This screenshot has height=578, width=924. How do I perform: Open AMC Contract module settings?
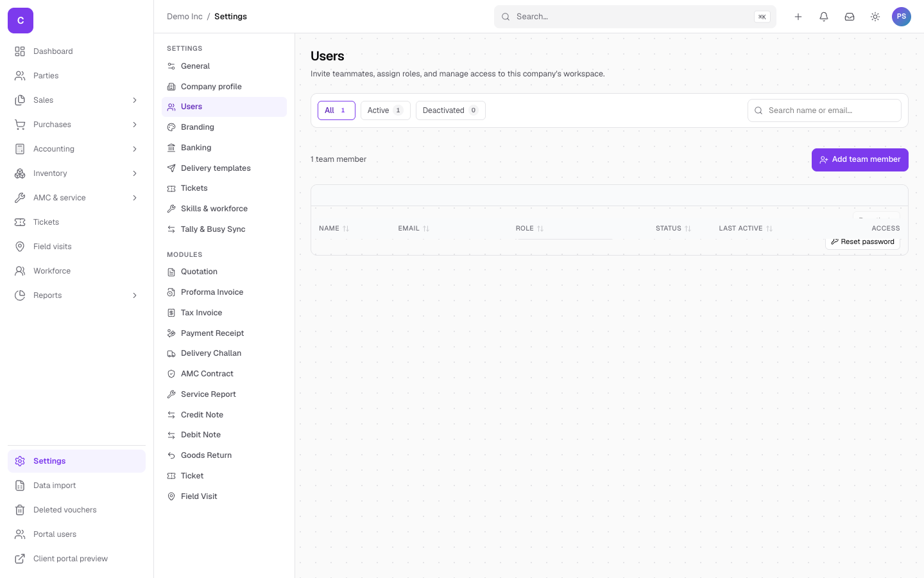224,374
